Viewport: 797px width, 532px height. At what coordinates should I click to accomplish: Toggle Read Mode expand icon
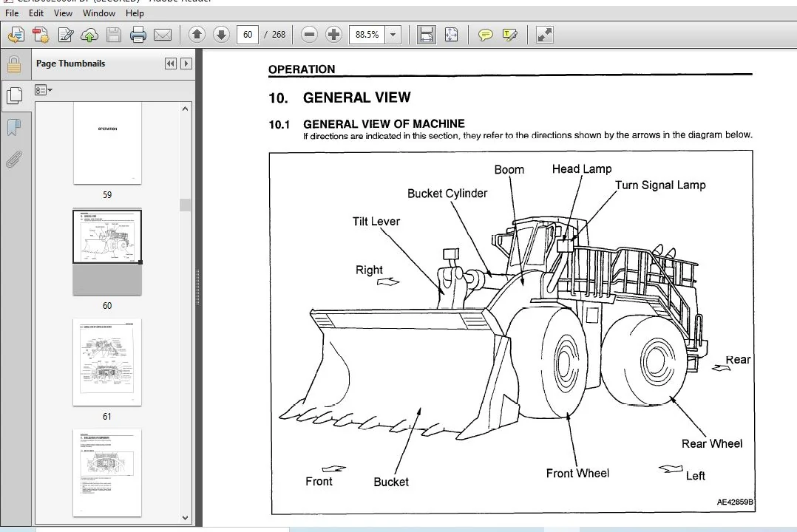pos(544,35)
